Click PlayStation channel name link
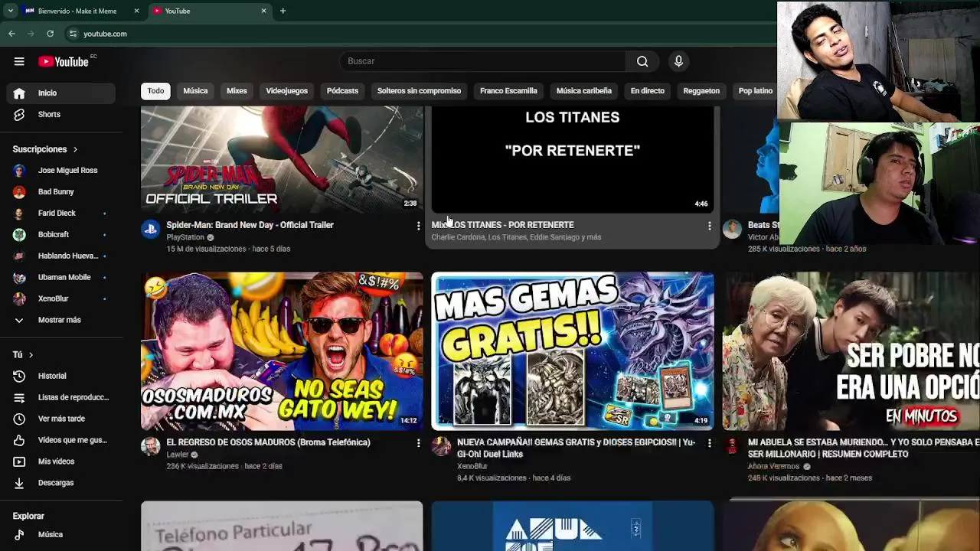 tap(185, 237)
